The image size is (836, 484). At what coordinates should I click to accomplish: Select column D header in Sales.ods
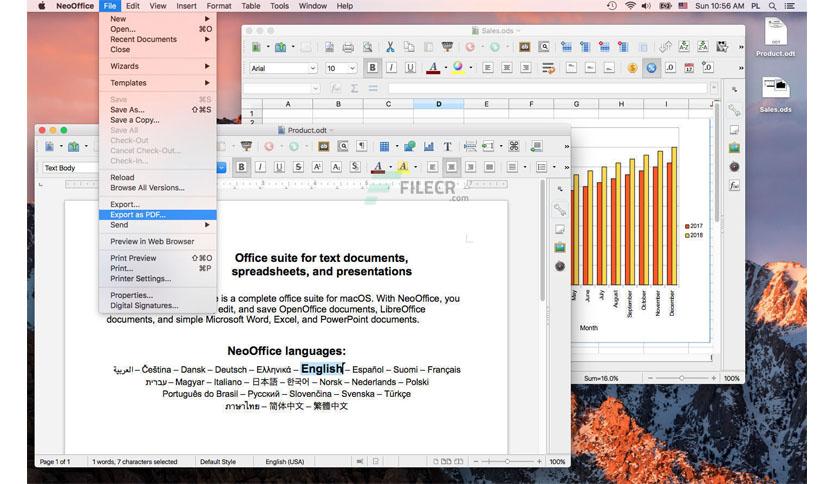click(438, 104)
